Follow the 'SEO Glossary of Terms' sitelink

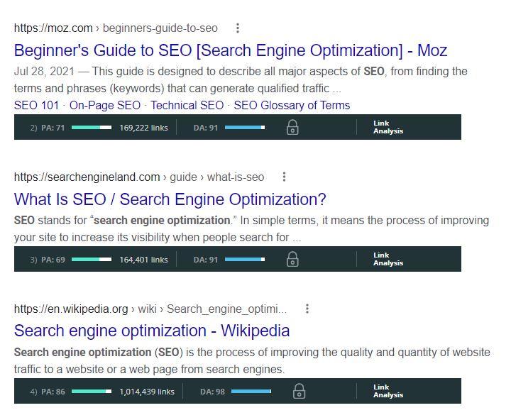click(292, 105)
